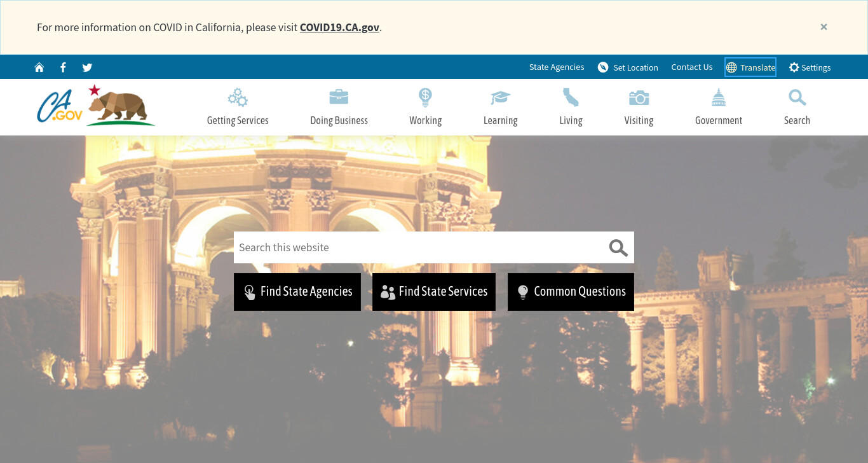Open the Translate option
The width and height of the screenshot is (868, 463).
[750, 67]
